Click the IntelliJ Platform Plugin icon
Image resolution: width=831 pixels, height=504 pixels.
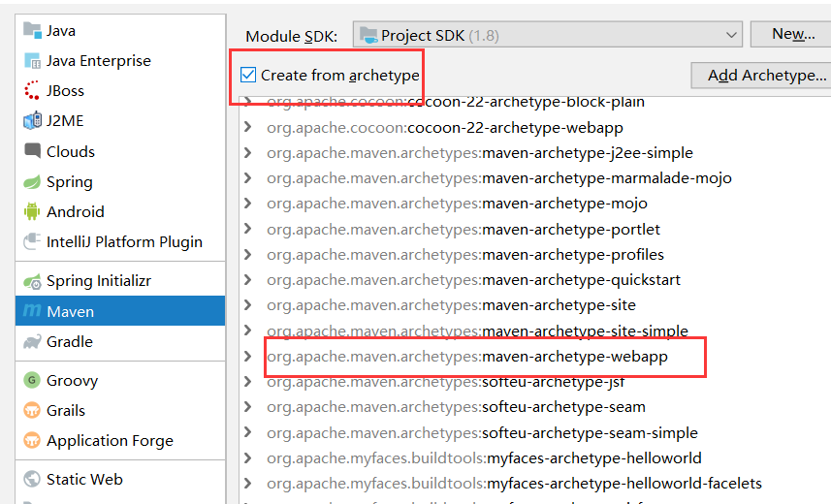coord(32,241)
